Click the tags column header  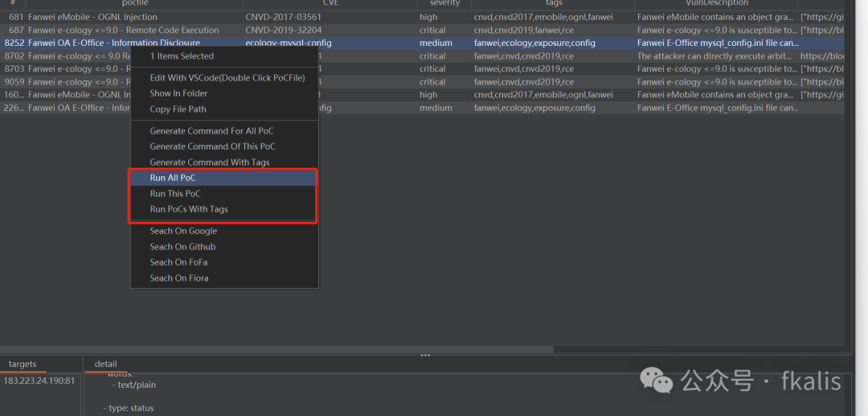coord(553,3)
